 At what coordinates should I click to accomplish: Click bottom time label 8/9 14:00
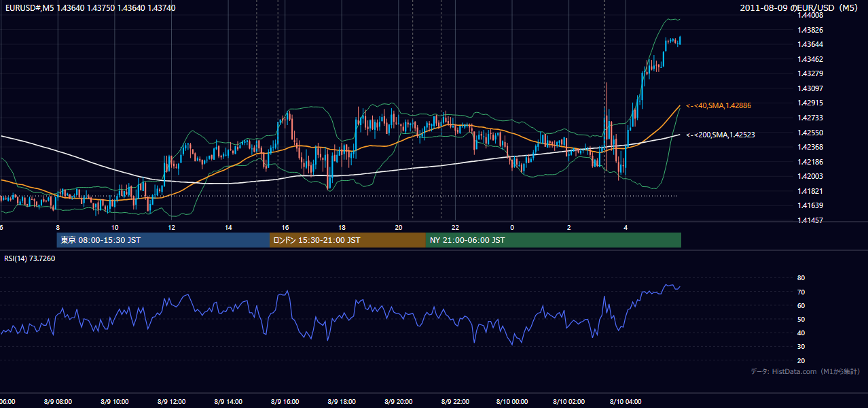pyautogui.click(x=228, y=402)
